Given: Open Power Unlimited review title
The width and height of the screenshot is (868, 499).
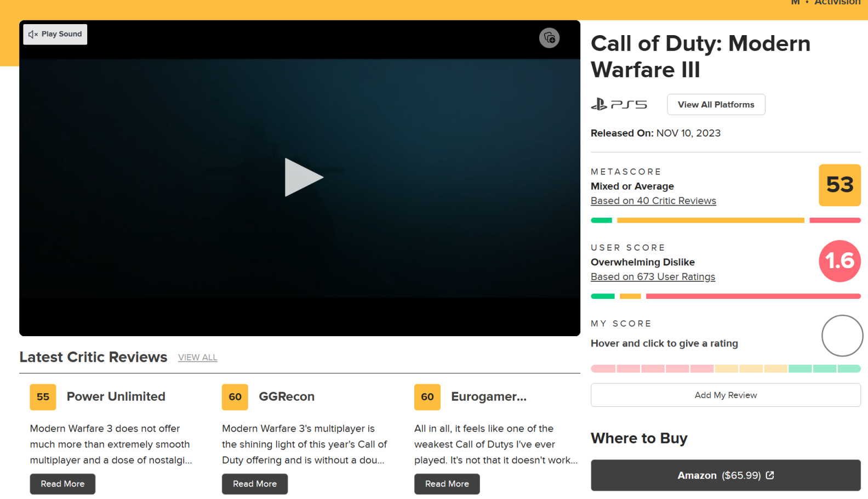Looking at the screenshot, I should (x=116, y=396).
